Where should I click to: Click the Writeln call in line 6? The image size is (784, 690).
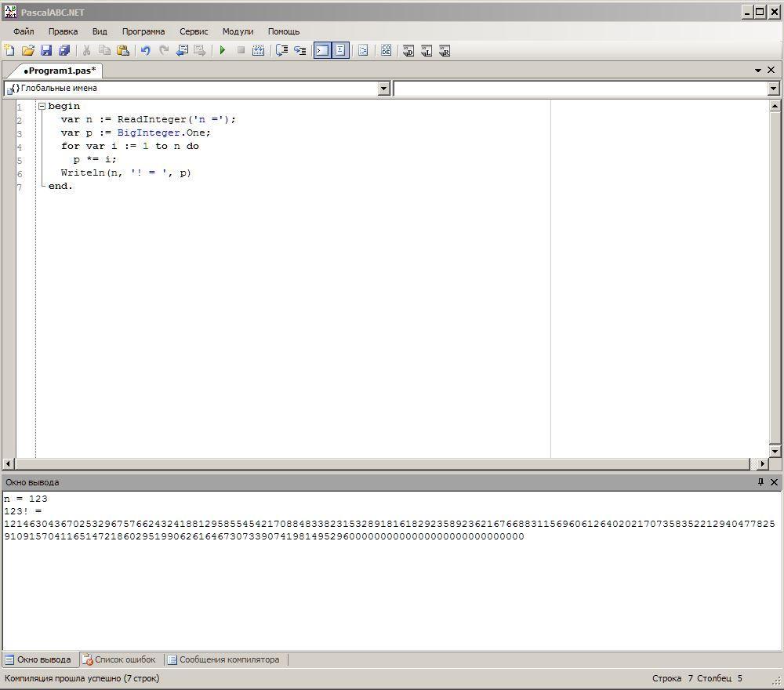[82, 172]
